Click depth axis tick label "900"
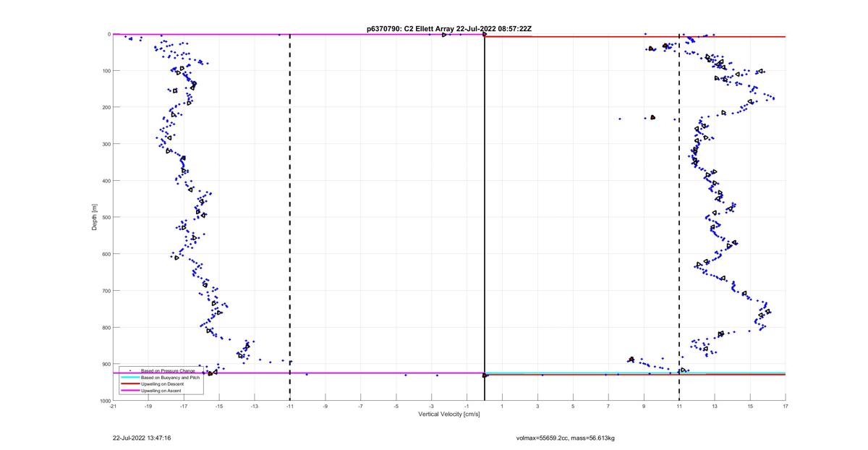868x450 pixels. [106, 364]
